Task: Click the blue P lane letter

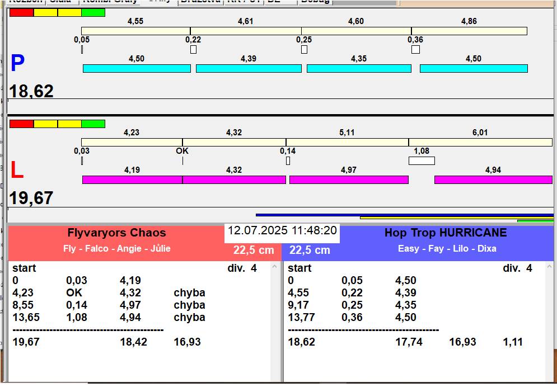Action: 17,63
